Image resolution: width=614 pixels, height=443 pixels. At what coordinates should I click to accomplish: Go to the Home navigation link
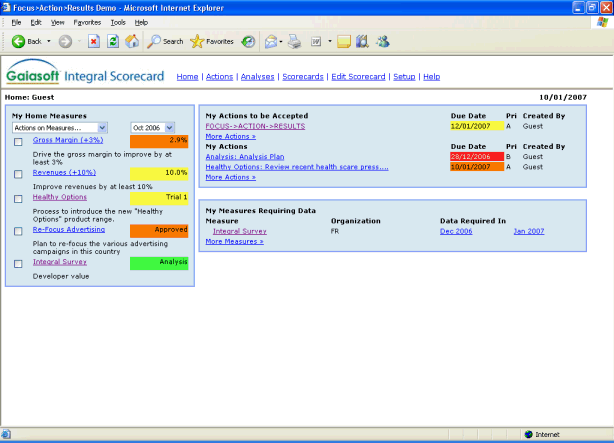tap(187, 77)
